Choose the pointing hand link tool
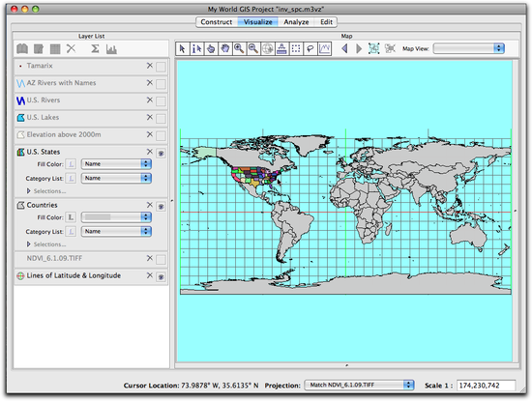Image resolution: width=532 pixels, height=401 pixels. (x=211, y=49)
